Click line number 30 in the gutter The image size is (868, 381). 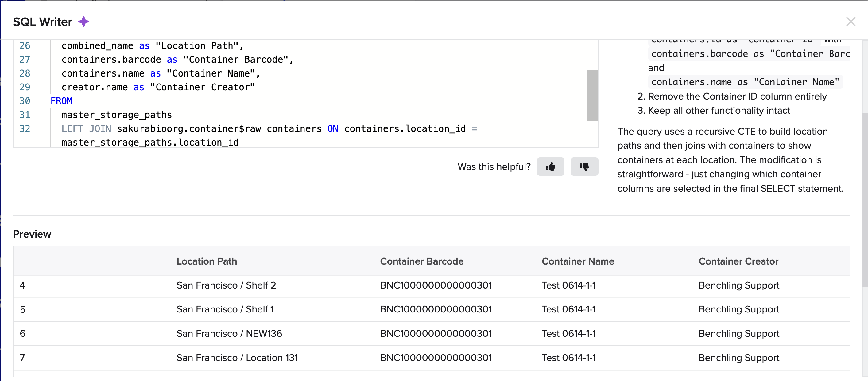coord(25,101)
